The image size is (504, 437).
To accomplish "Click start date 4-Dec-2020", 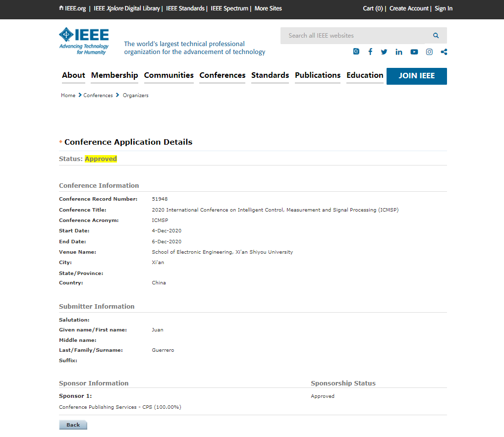I will [x=167, y=231].
